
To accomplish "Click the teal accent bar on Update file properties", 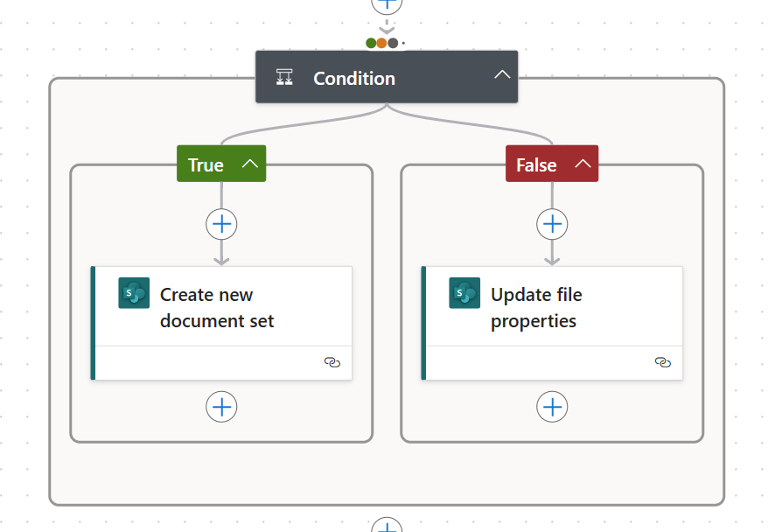I will click(x=422, y=321).
